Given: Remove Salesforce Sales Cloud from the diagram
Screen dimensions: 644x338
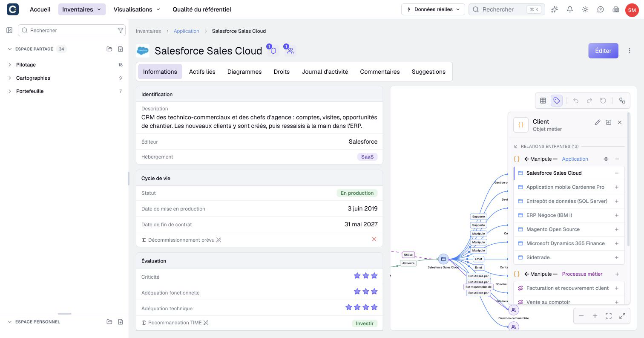Looking at the screenshot, I should coord(617,173).
